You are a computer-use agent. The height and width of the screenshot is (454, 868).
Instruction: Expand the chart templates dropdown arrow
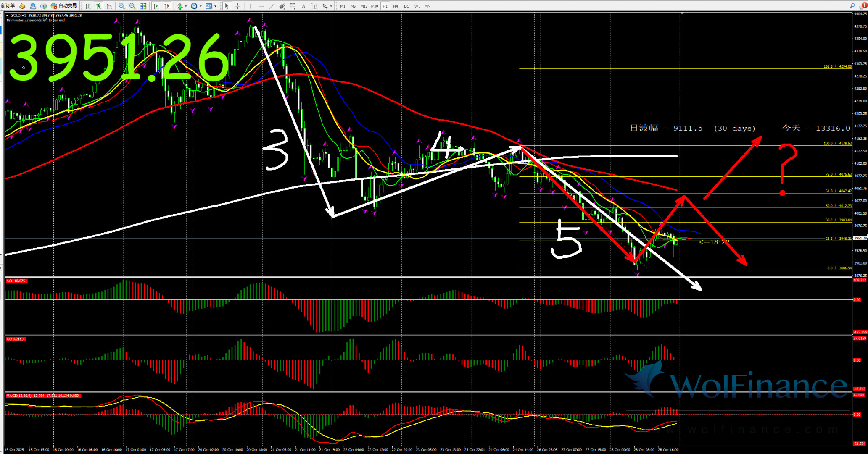pos(215,6)
